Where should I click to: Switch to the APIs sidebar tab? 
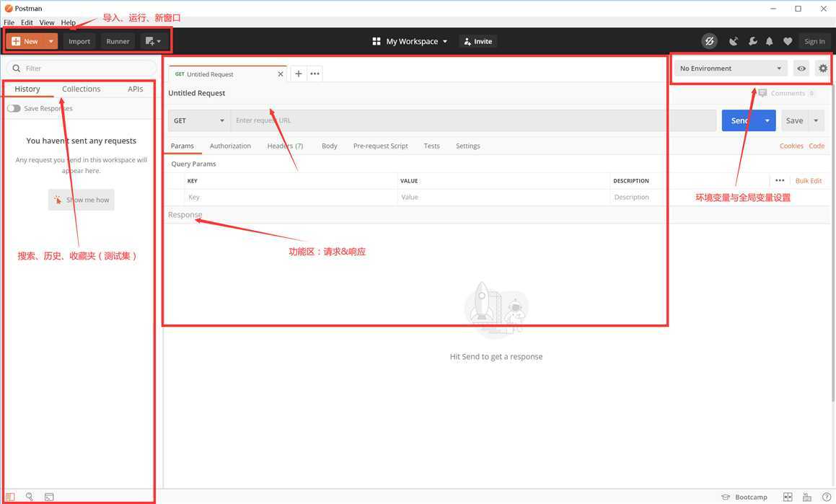(x=136, y=89)
